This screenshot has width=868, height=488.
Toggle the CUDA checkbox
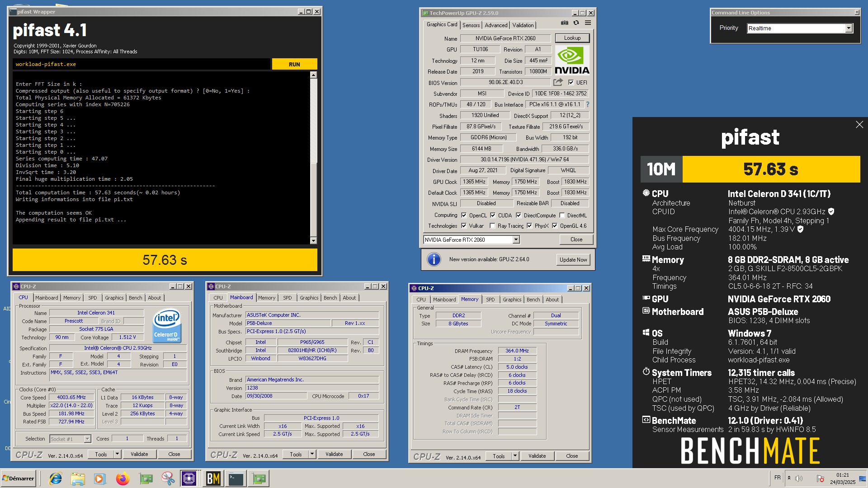[493, 215]
